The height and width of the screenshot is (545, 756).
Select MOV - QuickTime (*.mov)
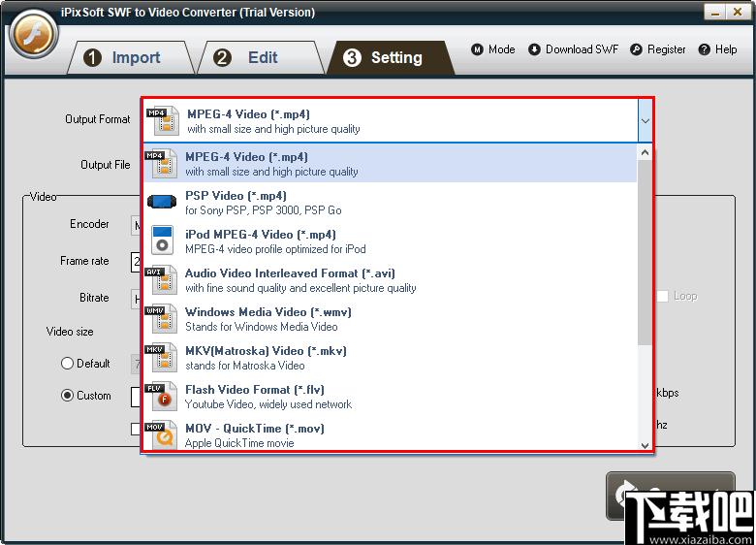point(390,435)
